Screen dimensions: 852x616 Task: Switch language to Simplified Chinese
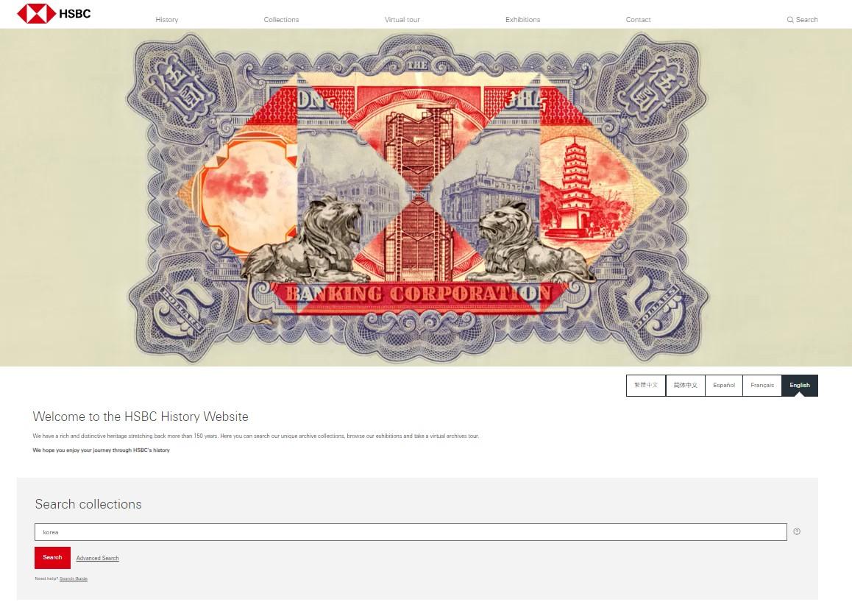[686, 386]
